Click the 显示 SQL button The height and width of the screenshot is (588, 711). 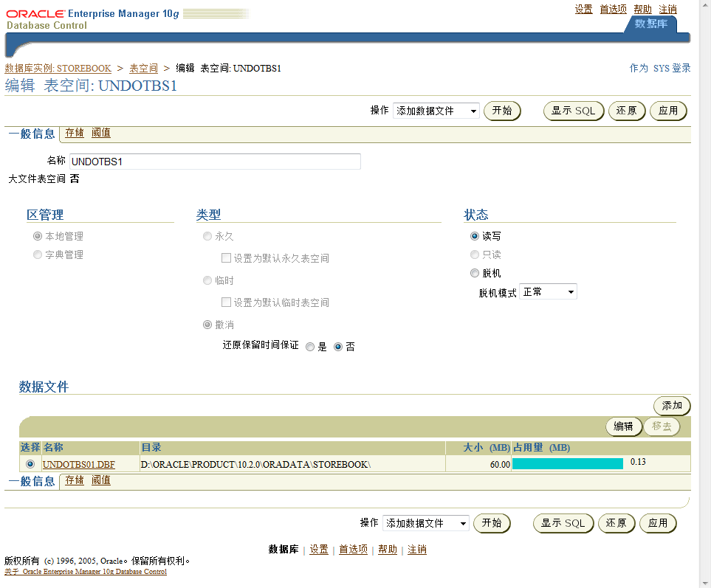(x=573, y=111)
